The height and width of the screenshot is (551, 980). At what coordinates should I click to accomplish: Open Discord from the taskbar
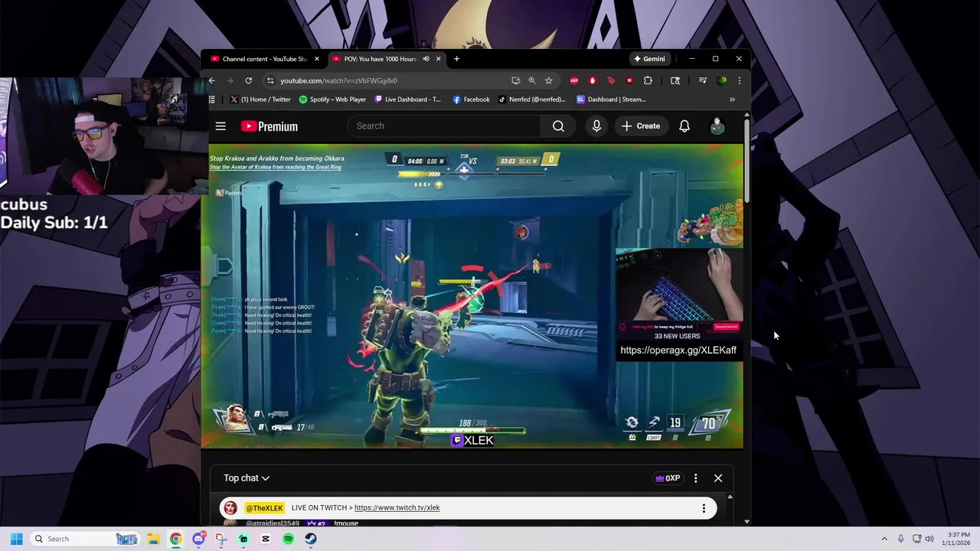(x=198, y=539)
